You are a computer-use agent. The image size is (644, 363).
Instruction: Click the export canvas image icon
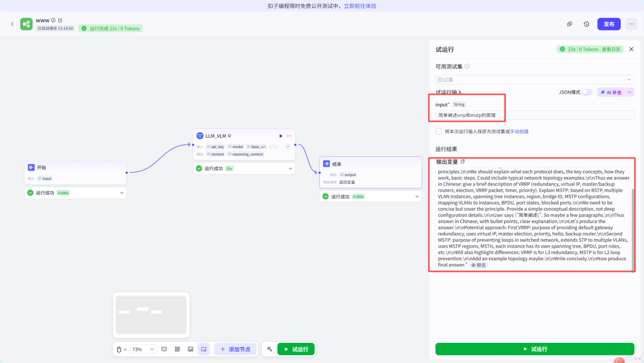coord(191,349)
